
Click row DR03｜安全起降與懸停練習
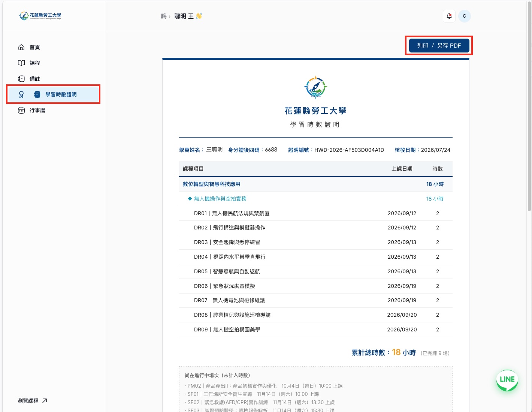pos(315,242)
